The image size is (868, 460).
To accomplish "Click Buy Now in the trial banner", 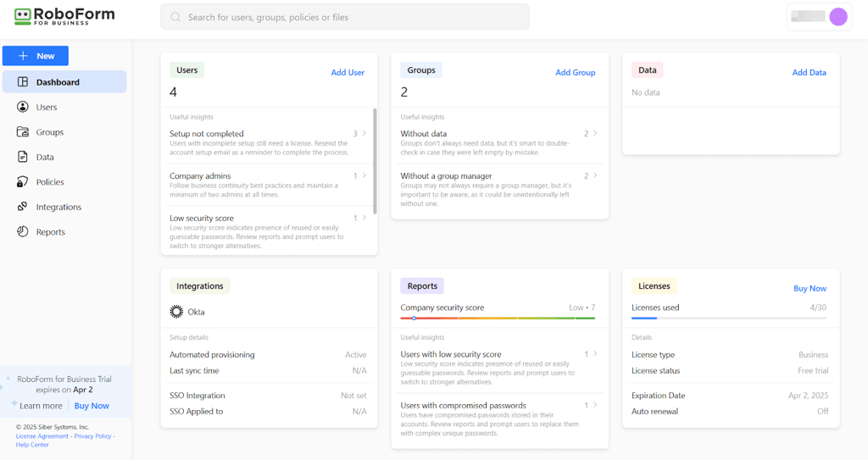I will (x=92, y=406).
